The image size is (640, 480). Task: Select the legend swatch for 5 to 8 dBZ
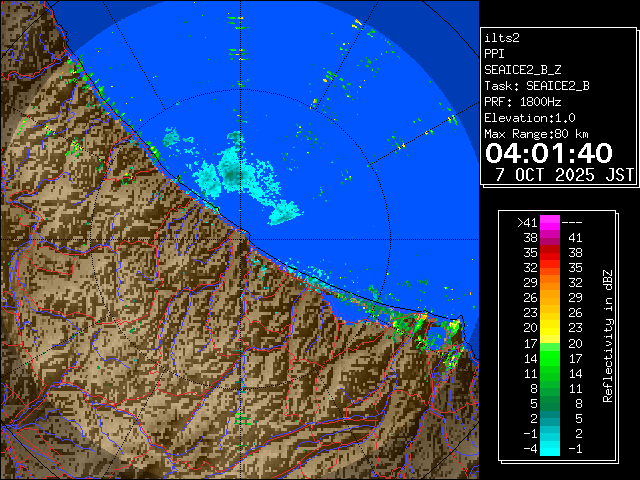[x=550, y=402]
